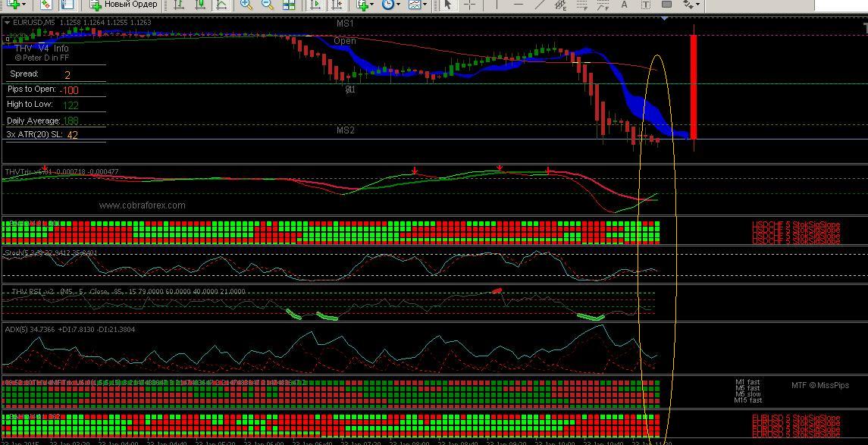Viewport: 868px width, 445px height.
Task: Click the M15 fast label
Action: click(748, 400)
